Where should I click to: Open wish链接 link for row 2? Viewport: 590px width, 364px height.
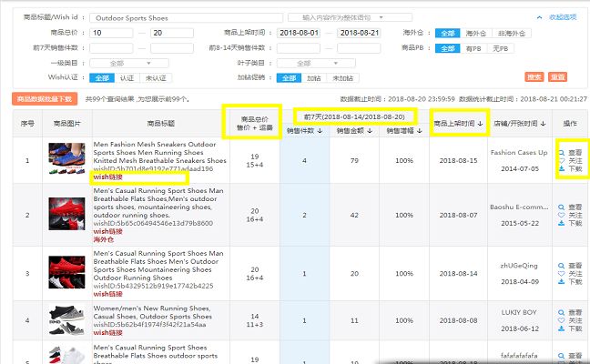pos(108,231)
